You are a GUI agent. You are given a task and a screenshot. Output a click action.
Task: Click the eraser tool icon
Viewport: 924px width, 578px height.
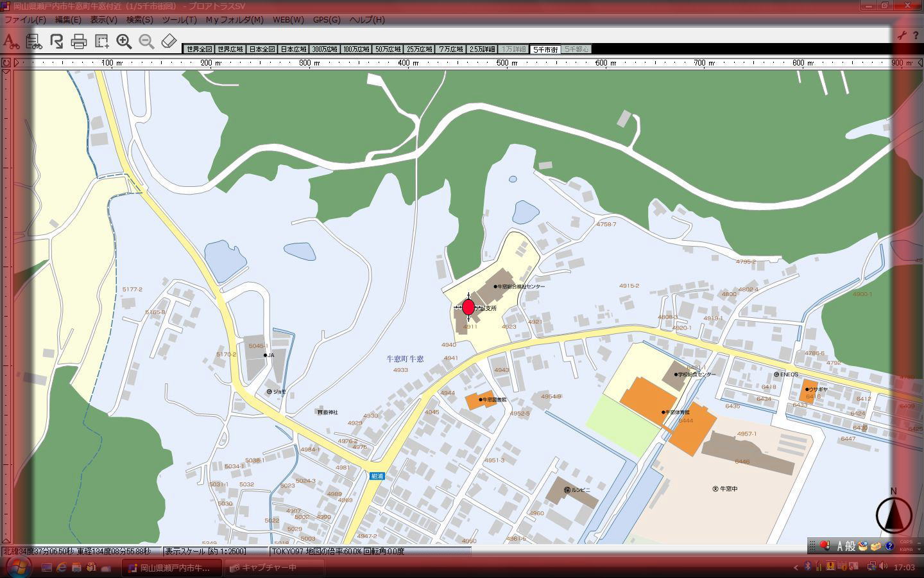pyautogui.click(x=169, y=42)
